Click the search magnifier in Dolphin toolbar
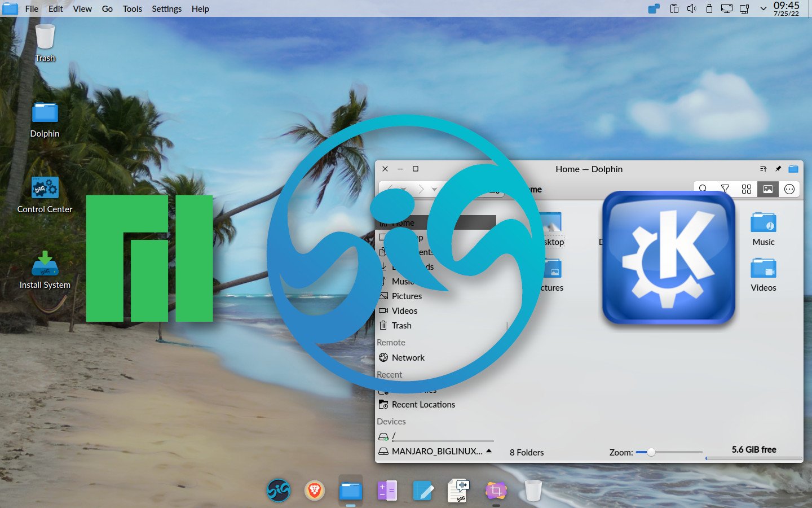The image size is (812, 508). (x=703, y=189)
